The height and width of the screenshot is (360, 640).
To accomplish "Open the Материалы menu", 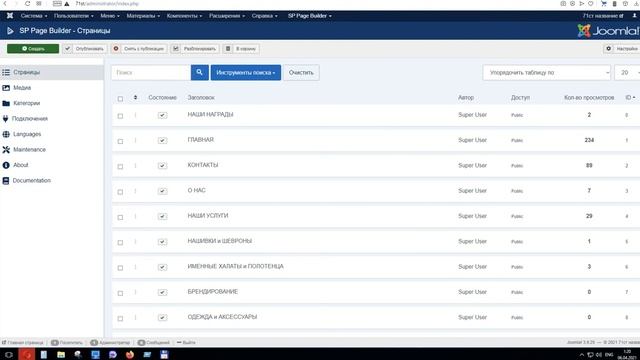I will coord(143,16).
